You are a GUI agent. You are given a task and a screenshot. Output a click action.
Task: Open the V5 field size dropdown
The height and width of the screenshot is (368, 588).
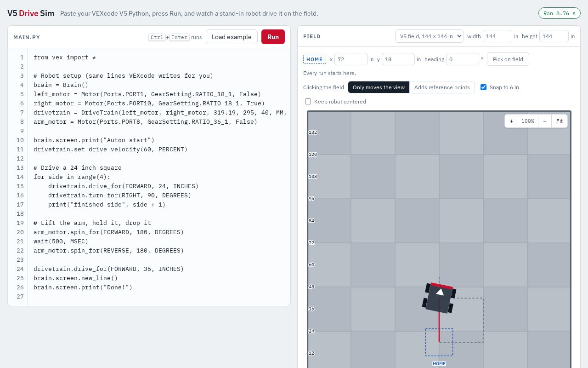[x=429, y=36]
